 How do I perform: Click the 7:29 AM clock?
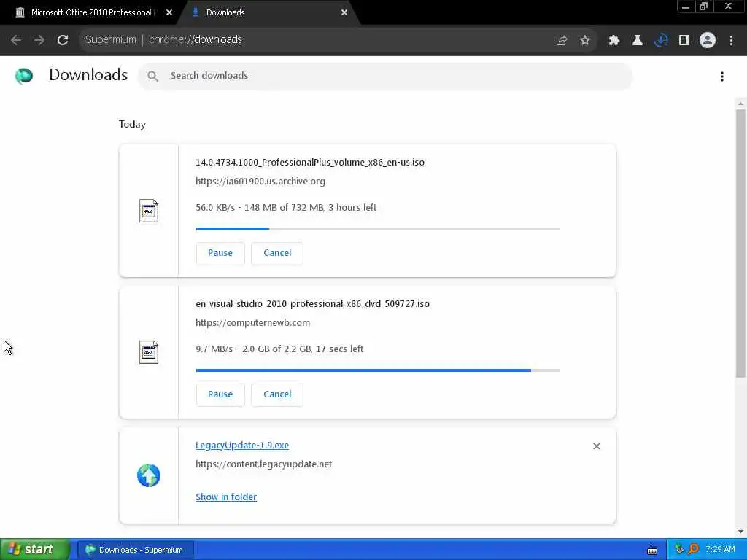tap(720, 550)
